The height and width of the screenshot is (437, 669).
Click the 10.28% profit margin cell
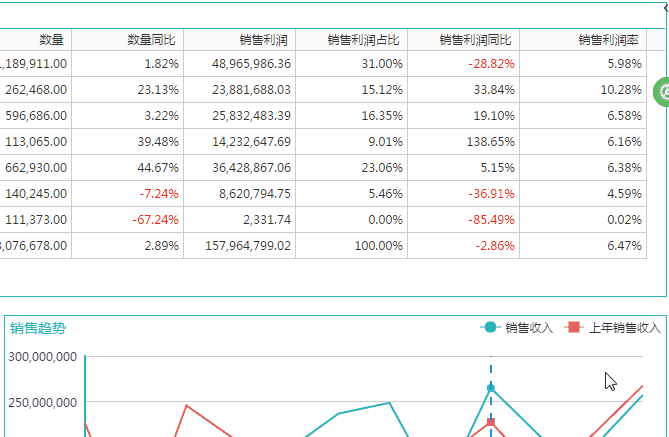coord(620,90)
